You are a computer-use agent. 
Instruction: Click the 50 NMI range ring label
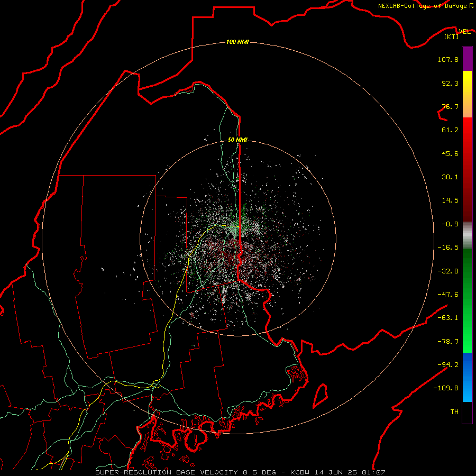click(237, 140)
